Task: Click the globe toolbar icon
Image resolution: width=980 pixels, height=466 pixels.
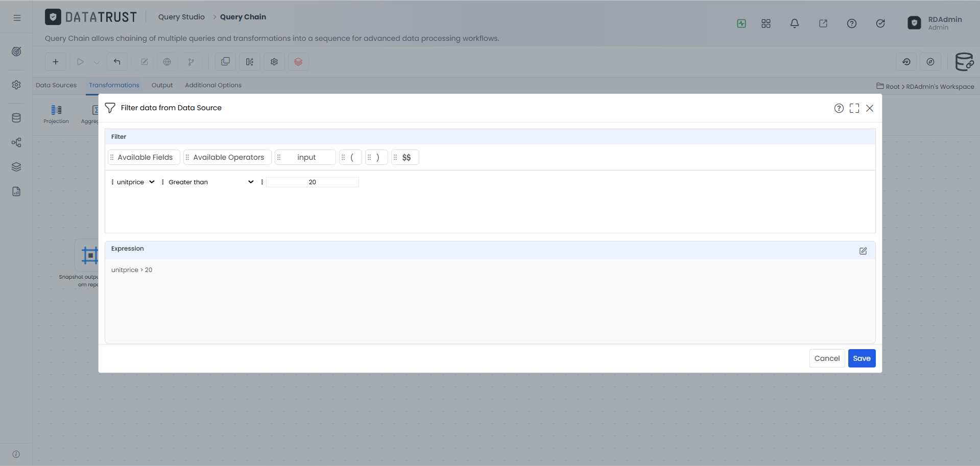Action: tap(167, 62)
